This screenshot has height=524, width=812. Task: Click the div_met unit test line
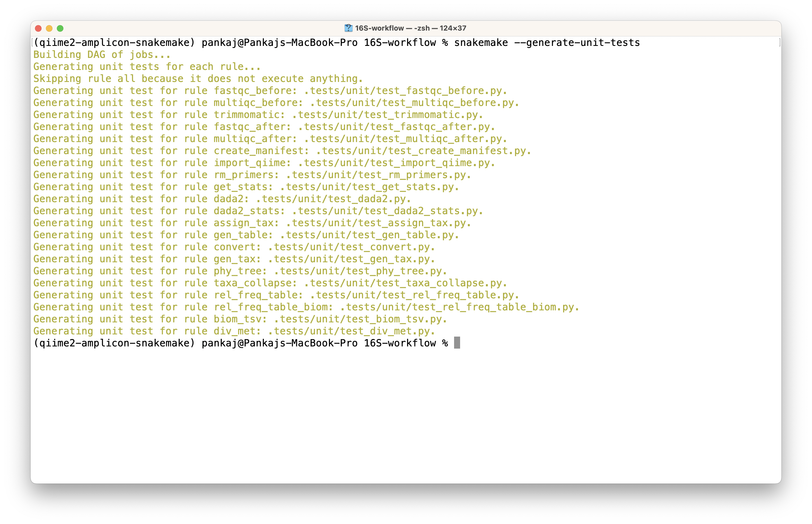pos(234,331)
